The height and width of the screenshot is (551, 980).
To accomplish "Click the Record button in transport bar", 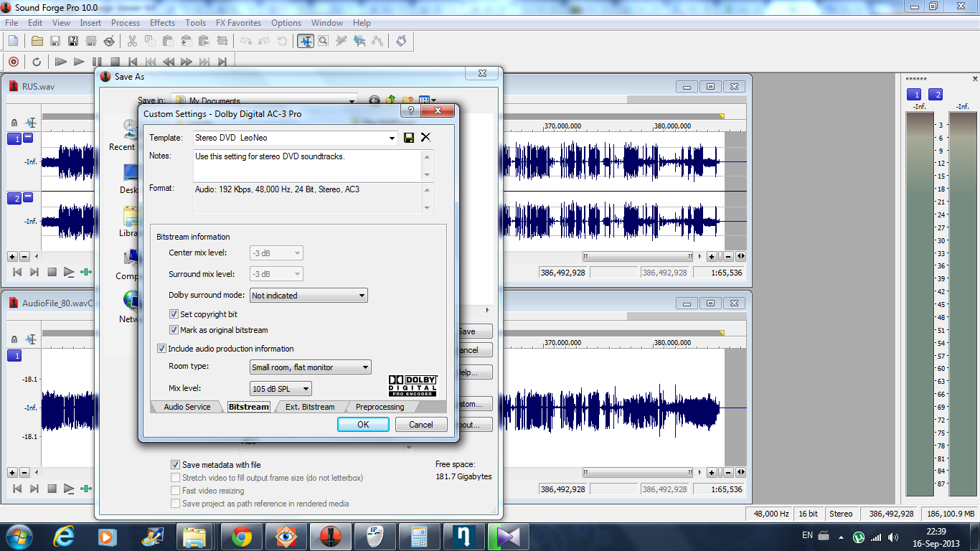I will 13,62.
